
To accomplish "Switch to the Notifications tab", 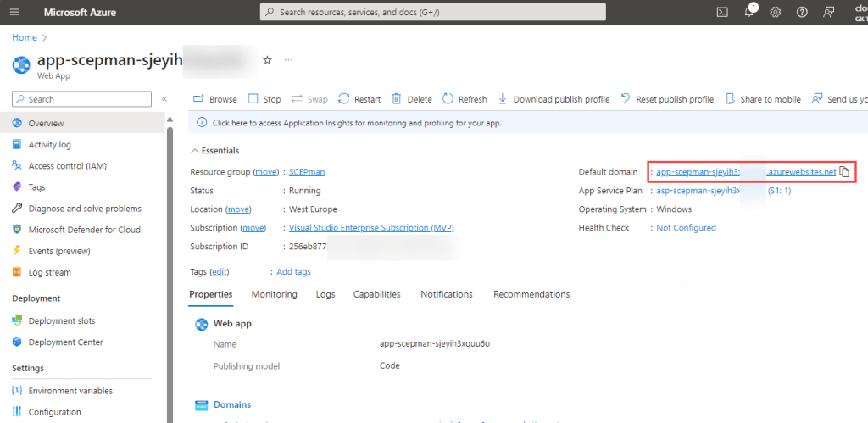I will pyautogui.click(x=447, y=294).
